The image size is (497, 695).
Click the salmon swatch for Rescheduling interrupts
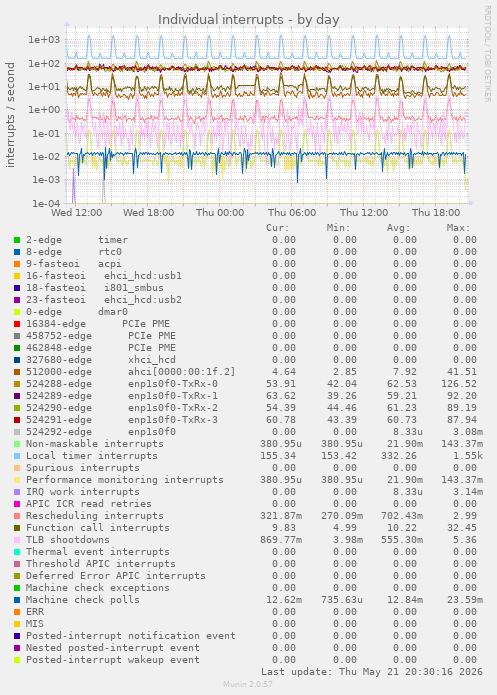tap(17, 516)
